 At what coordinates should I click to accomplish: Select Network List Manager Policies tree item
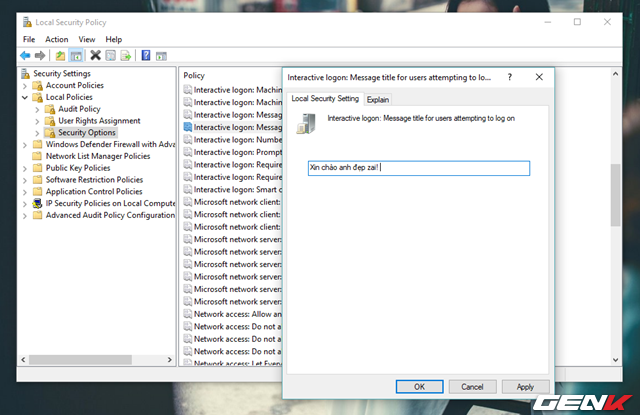click(x=98, y=156)
